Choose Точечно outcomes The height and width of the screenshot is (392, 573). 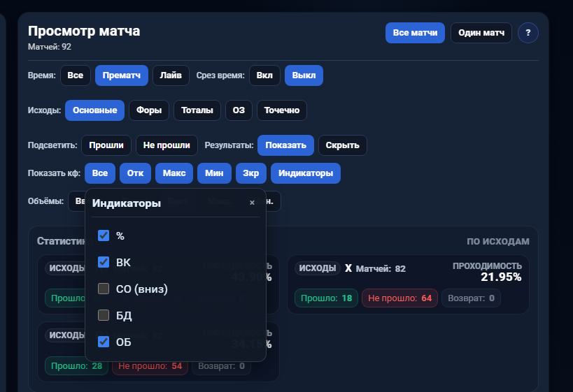pos(282,110)
